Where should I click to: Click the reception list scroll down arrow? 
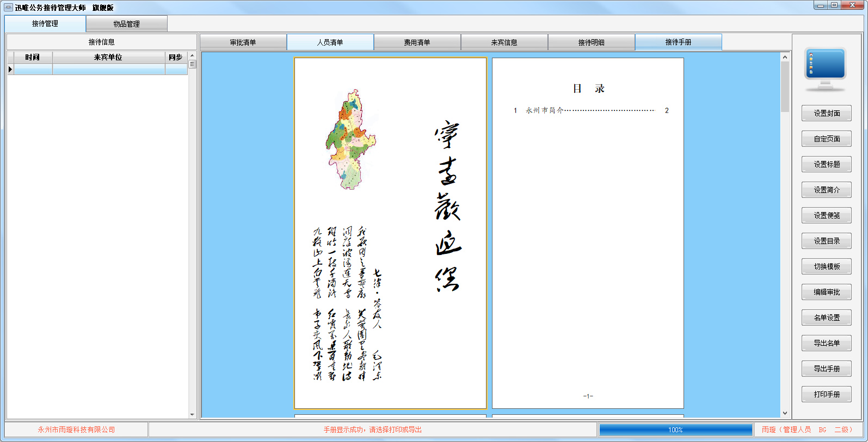(192, 415)
